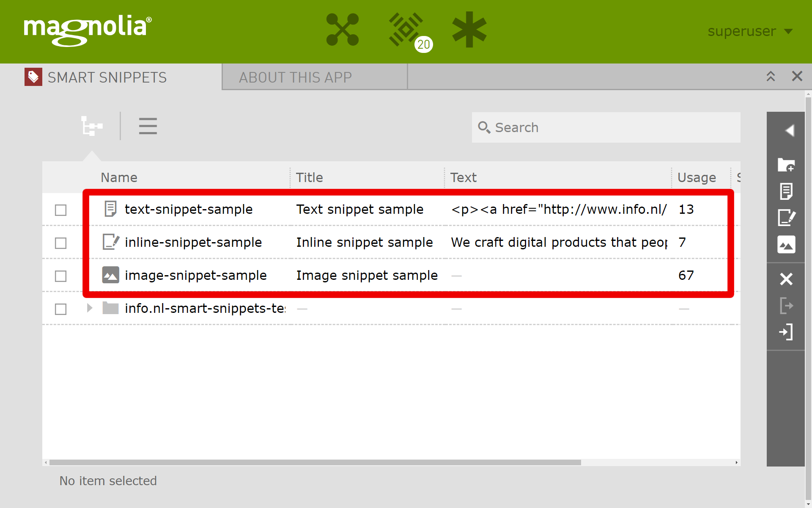The height and width of the screenshot is (508, 812).
Task: Open the App launcher icon
Action: pyautogui.click(x=343, y=30)
